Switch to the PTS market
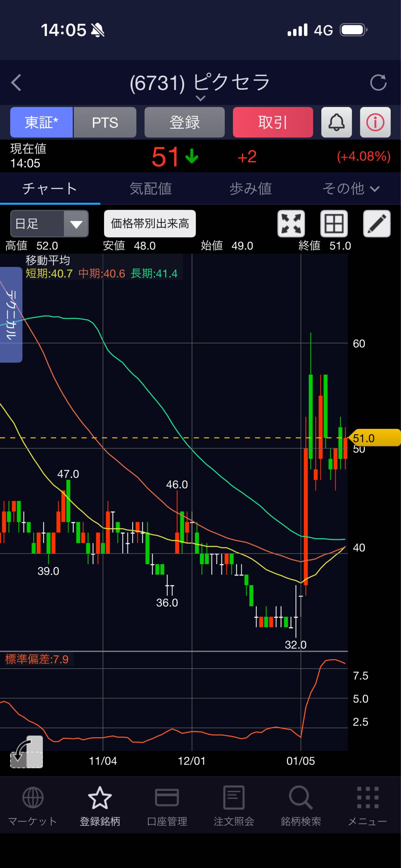The height and width of the screenshot is (868, 401). point(105,122)
